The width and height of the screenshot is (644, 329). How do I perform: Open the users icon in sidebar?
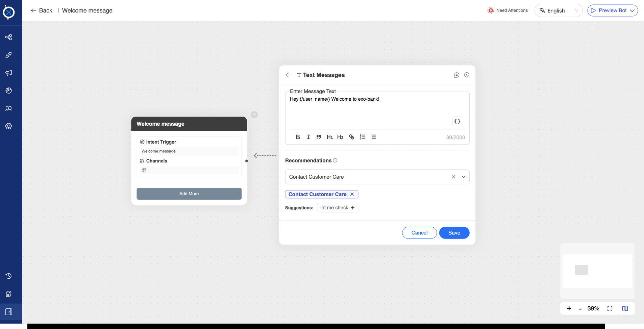tap(9, 108)
